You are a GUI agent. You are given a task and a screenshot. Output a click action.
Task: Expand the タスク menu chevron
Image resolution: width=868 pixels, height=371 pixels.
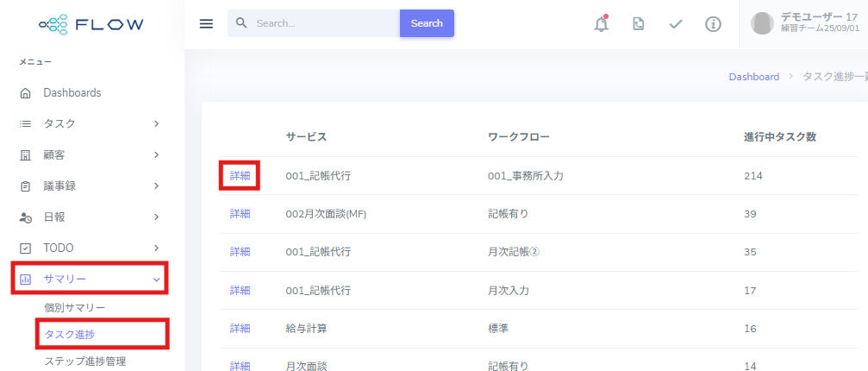click(x=156, y=123)
